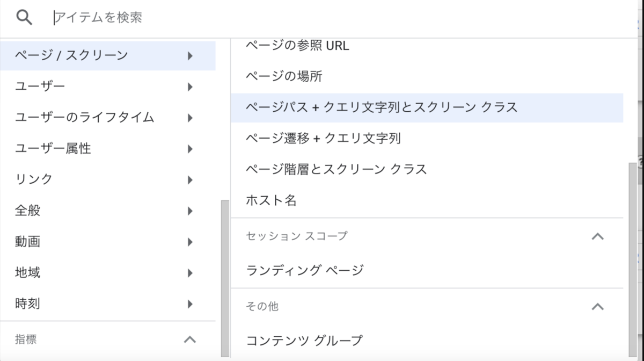The width and height of the screenshot is (644, 361).
Task: Open the 全般 category arrow
Action: [x=190, y=211]
